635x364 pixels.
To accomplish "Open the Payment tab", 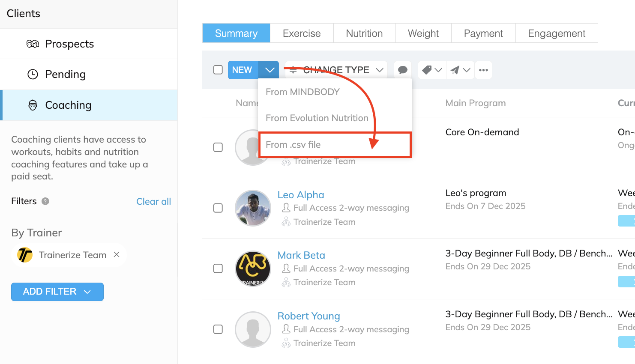I will [x=483, y=33].
